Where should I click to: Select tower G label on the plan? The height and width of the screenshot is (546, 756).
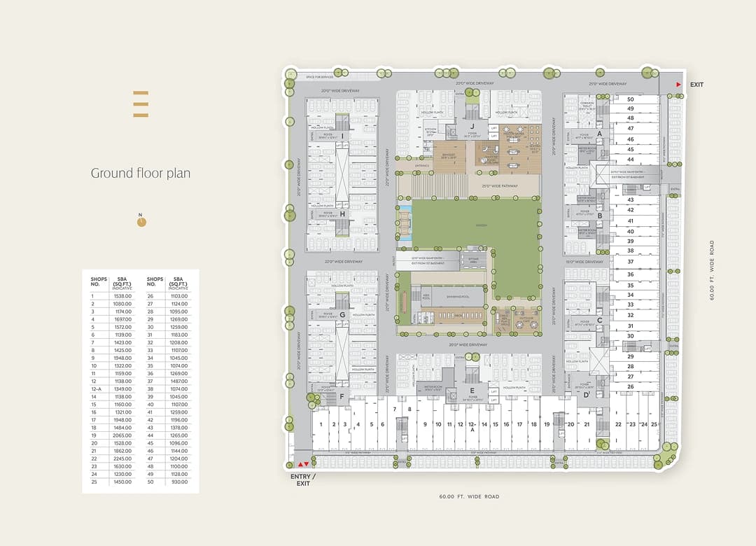(342, 315)
